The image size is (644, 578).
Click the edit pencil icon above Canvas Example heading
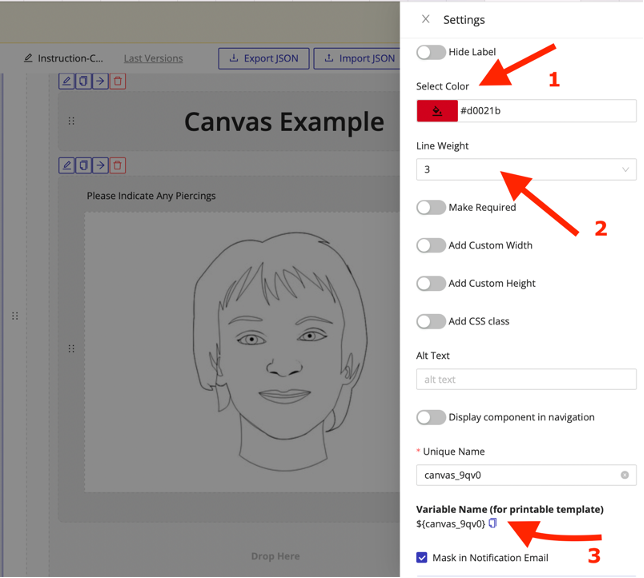(x=67, y=80)
